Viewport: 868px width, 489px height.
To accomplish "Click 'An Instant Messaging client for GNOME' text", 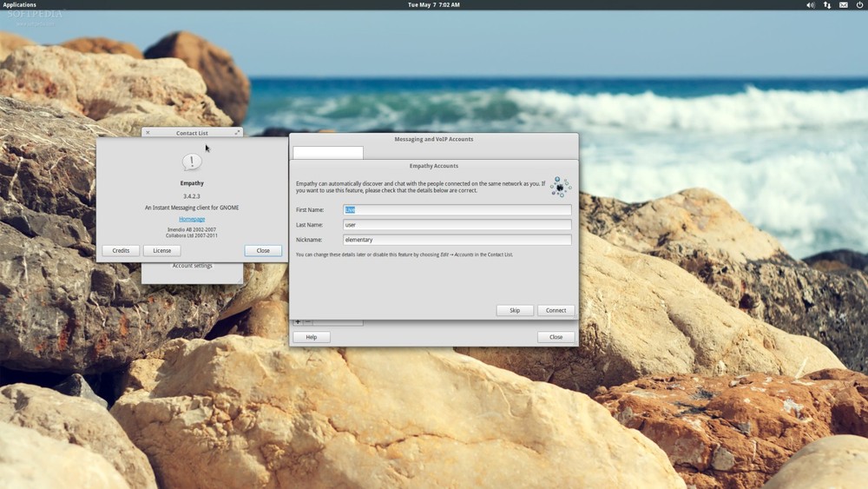I will pyautogui.click(x=192, y=208).
